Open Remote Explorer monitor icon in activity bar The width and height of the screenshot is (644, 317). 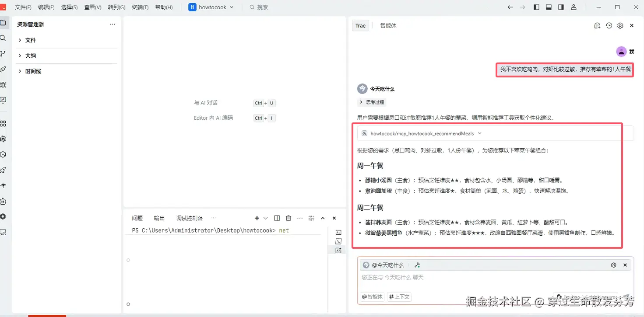click(3, 100)
